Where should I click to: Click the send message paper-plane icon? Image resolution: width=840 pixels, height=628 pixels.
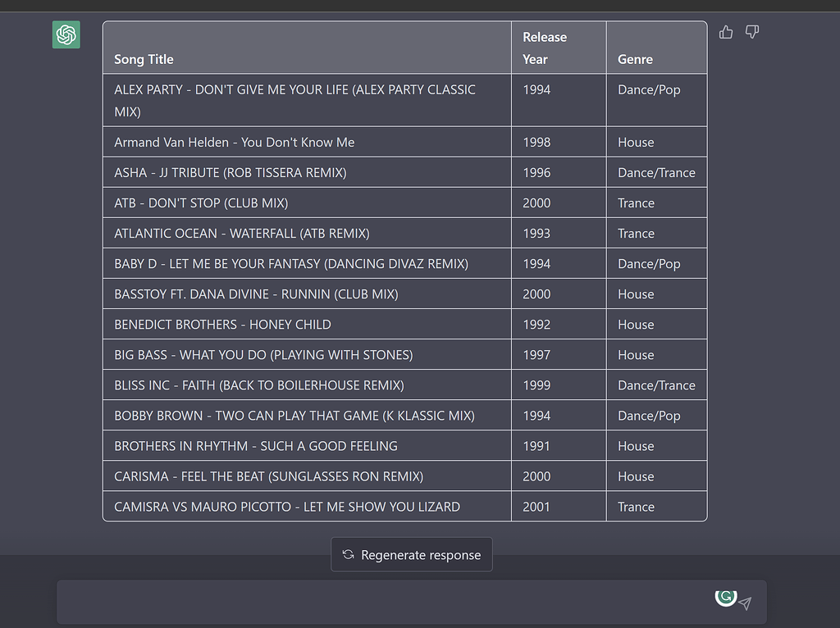point(745,603)
